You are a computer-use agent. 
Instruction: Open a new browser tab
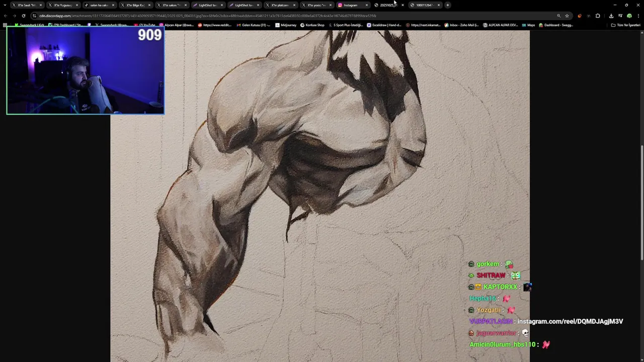coord(447,5)
